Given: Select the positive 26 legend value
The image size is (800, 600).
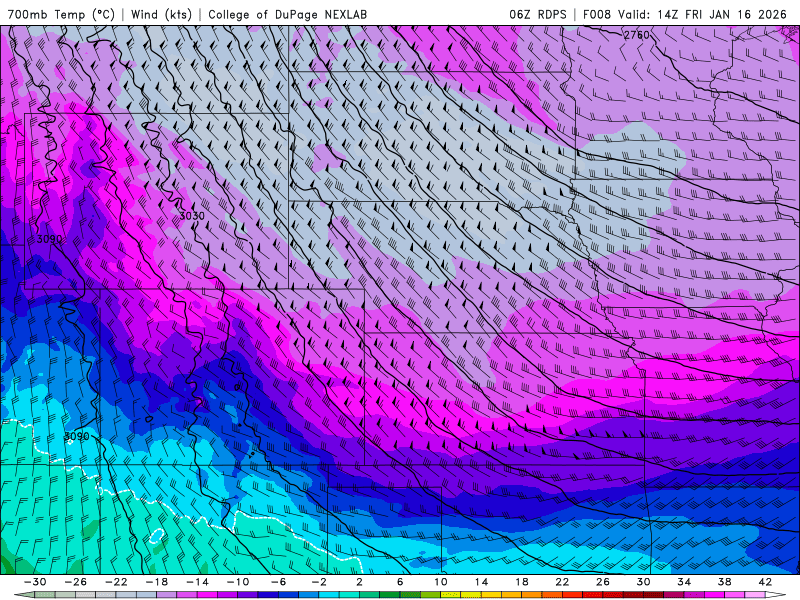Looking at the screenshot, I should click(603, 582).
